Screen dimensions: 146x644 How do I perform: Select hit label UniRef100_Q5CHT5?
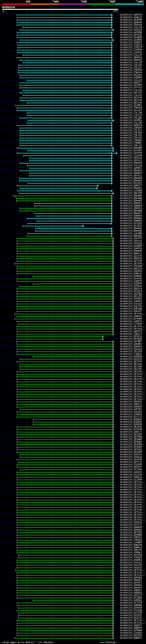(131, 239)
